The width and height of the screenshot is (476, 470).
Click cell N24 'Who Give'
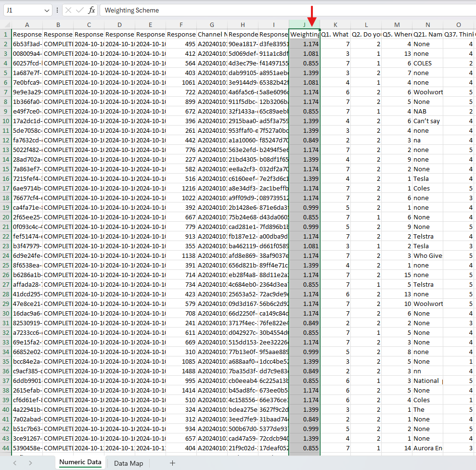(427, 256)
